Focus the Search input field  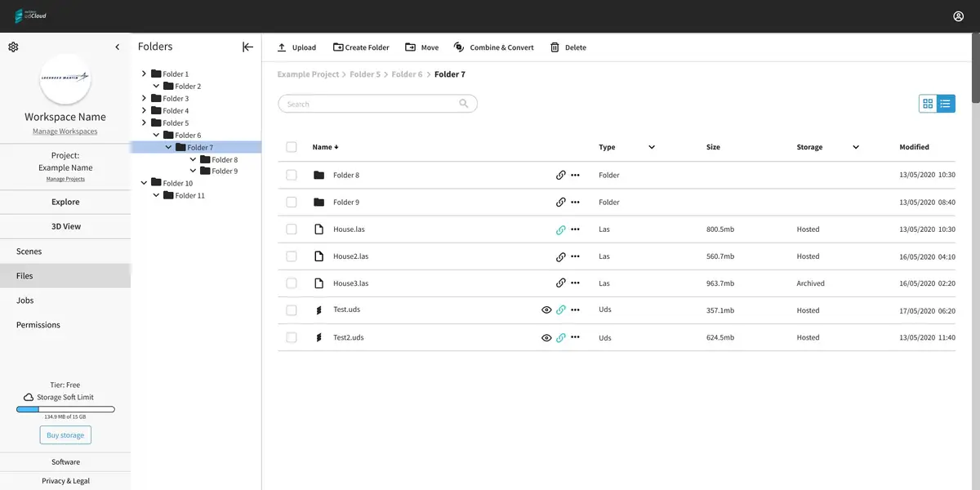(377, 104)
